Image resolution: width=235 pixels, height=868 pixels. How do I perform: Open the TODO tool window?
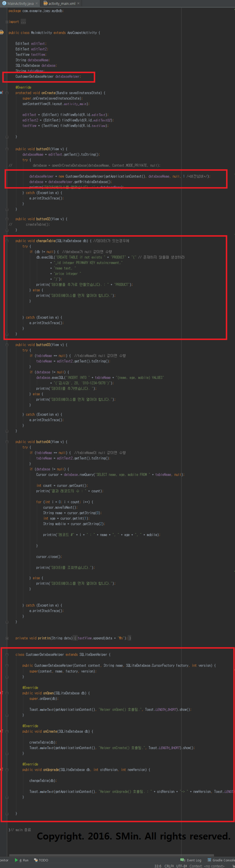click(x=41, y=860)
